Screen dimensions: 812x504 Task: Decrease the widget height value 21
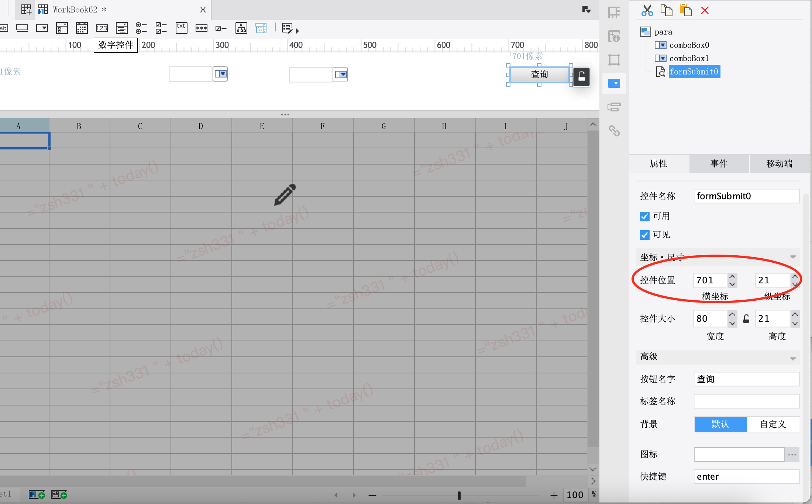point(795,322)
